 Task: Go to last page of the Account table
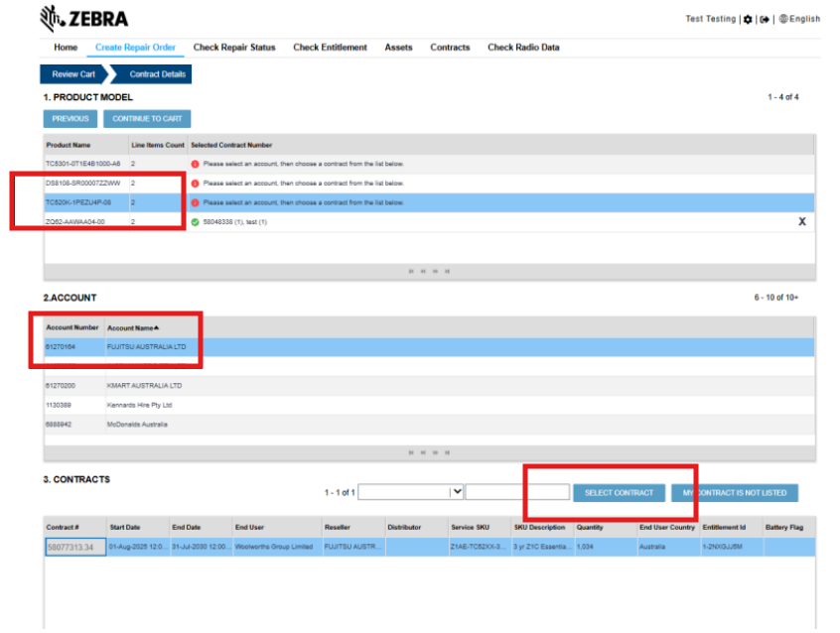[x=448, y=452]
